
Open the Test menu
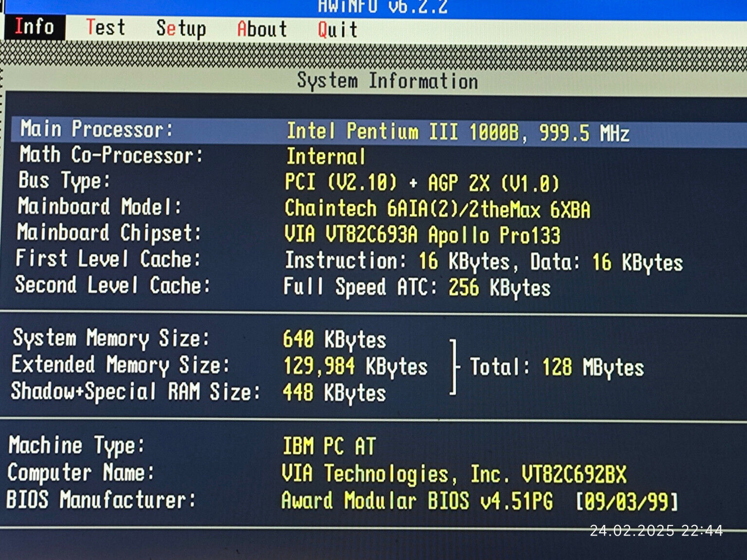[106, 27]
